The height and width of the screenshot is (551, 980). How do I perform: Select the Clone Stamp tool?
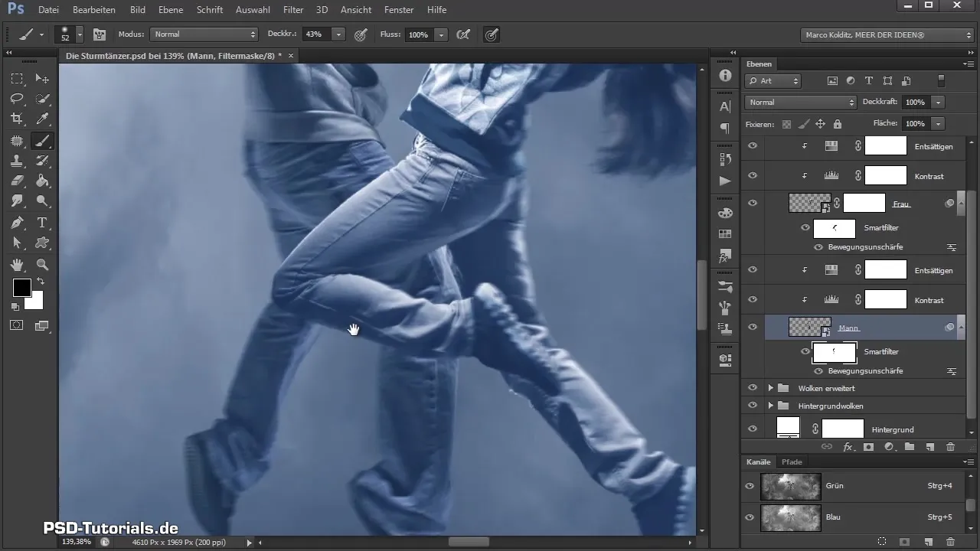pos(17,161)
